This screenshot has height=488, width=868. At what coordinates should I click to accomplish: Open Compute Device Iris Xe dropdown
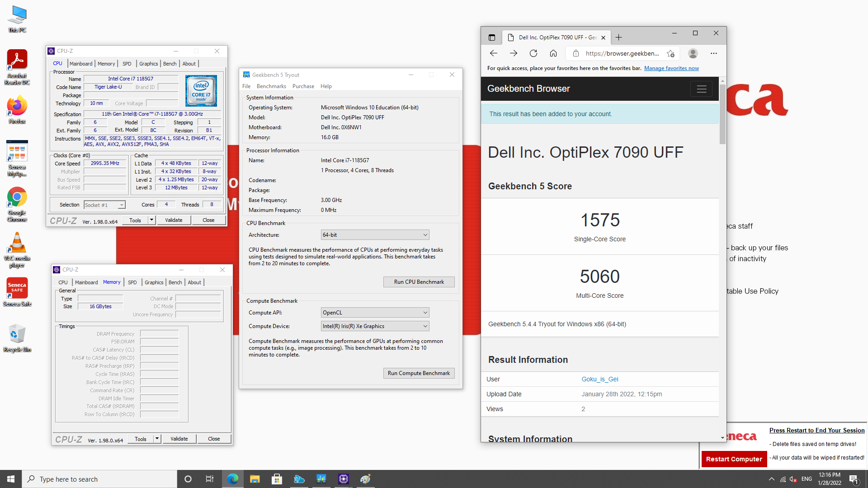[x=375, y=326]
